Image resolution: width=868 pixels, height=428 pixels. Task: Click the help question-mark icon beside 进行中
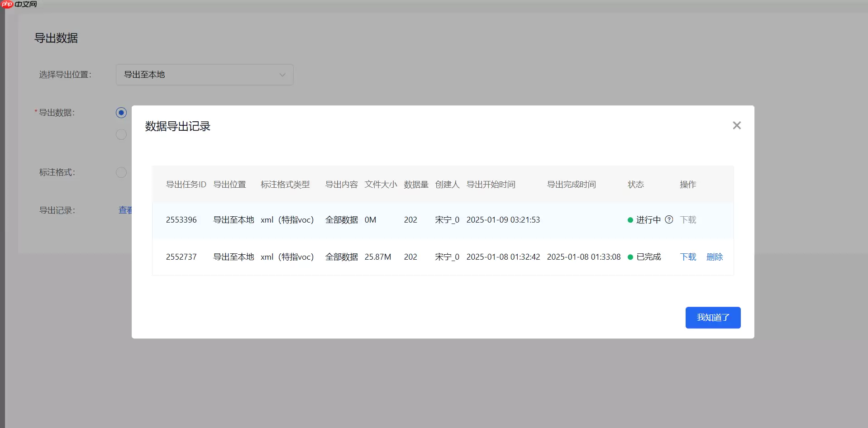[x=669, y=220]
